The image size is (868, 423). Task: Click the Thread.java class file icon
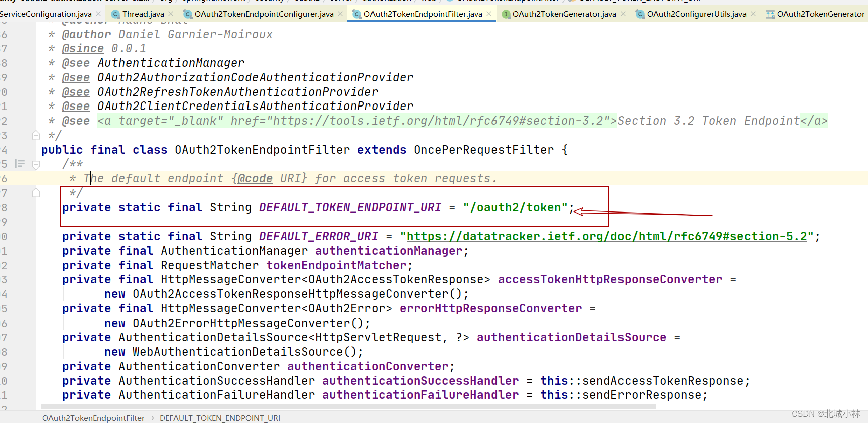point(115,14)
